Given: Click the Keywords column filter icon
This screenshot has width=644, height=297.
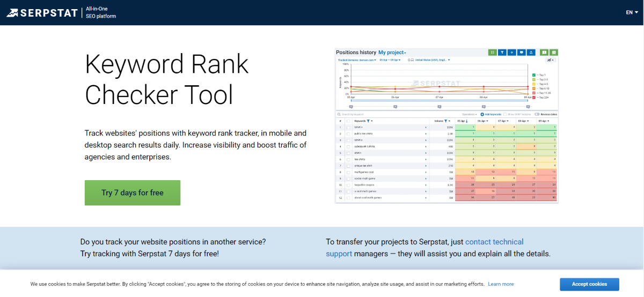Looking at the screenshot, I should (368, 121).
